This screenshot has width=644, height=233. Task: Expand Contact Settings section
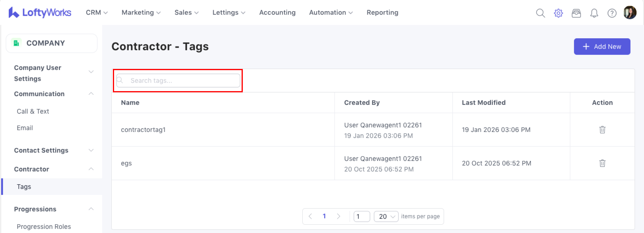click(91, 150)
